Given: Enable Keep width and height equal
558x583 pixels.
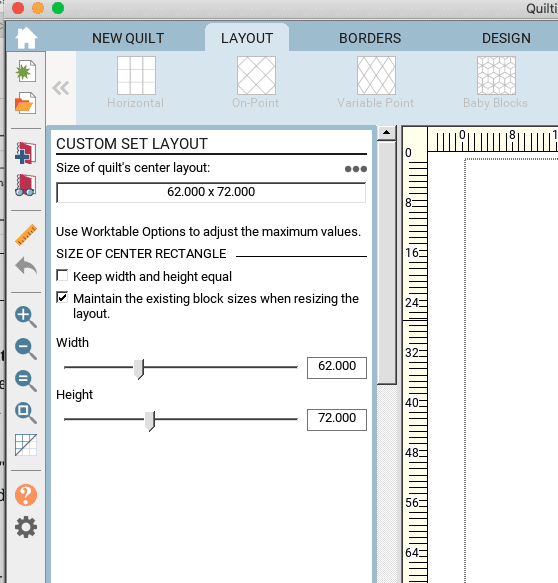Looking at the screenshot, I should (62, 276).
